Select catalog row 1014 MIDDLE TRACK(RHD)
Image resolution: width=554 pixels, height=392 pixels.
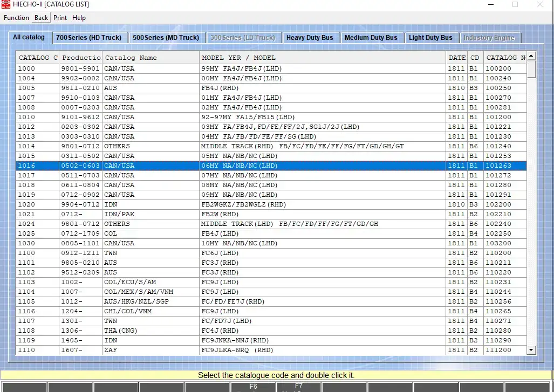click(271, 146)
